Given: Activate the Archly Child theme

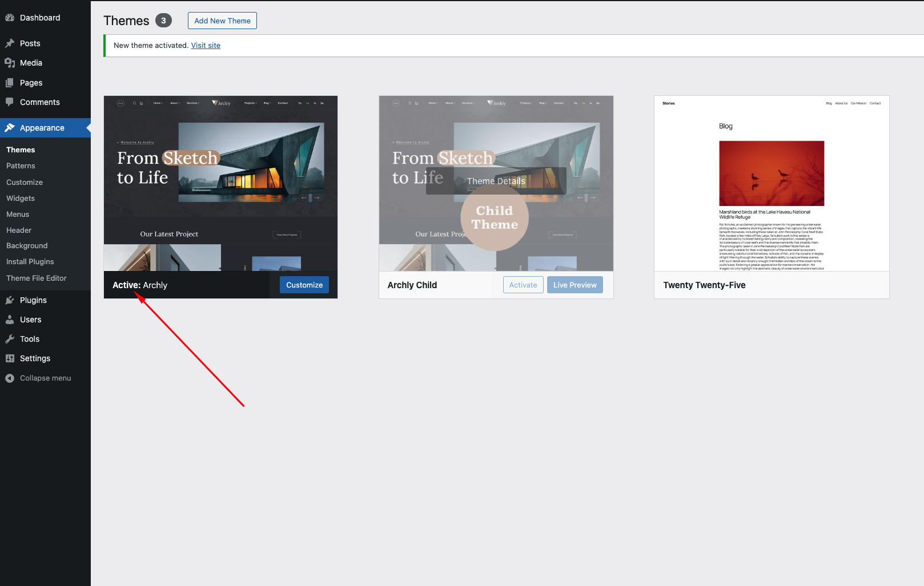Looking at the screenshot, I should [523, 285].
